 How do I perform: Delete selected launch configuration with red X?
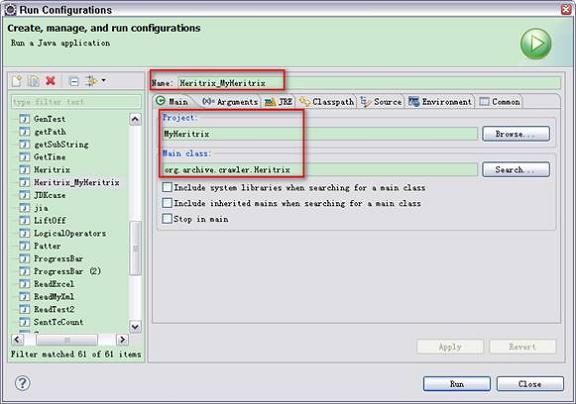[50, 80]
